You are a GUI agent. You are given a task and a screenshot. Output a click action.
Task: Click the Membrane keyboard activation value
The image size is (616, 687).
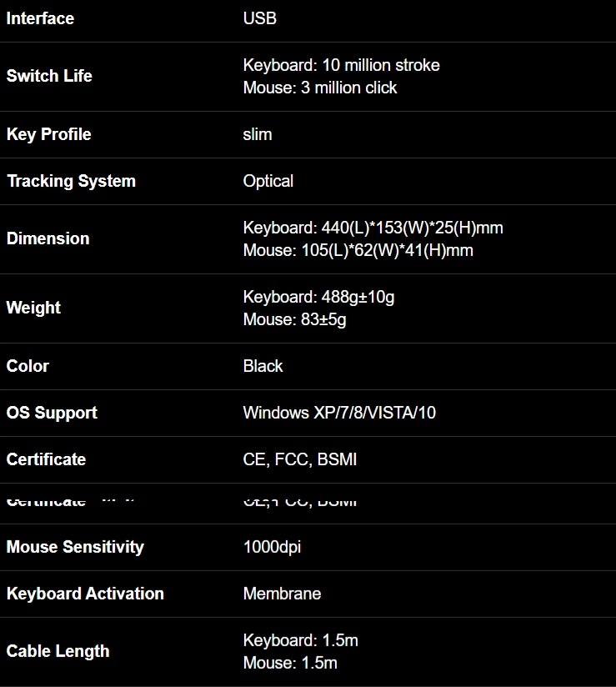click(x=282, y=594)
